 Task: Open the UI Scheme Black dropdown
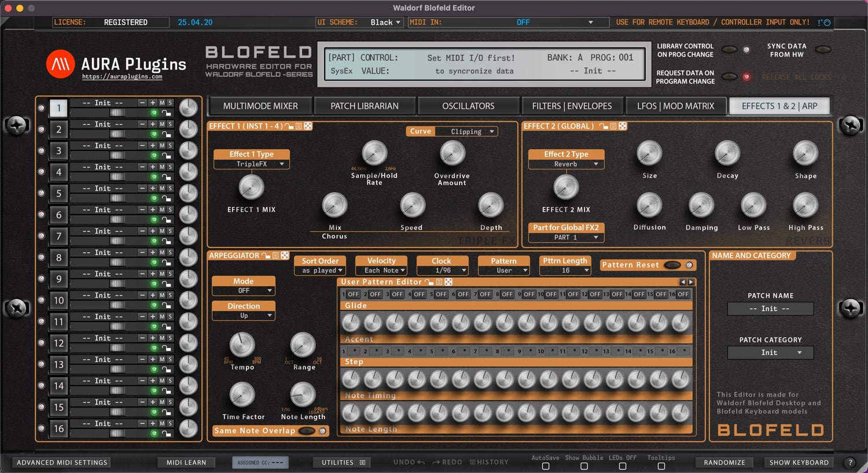point(385,23)
